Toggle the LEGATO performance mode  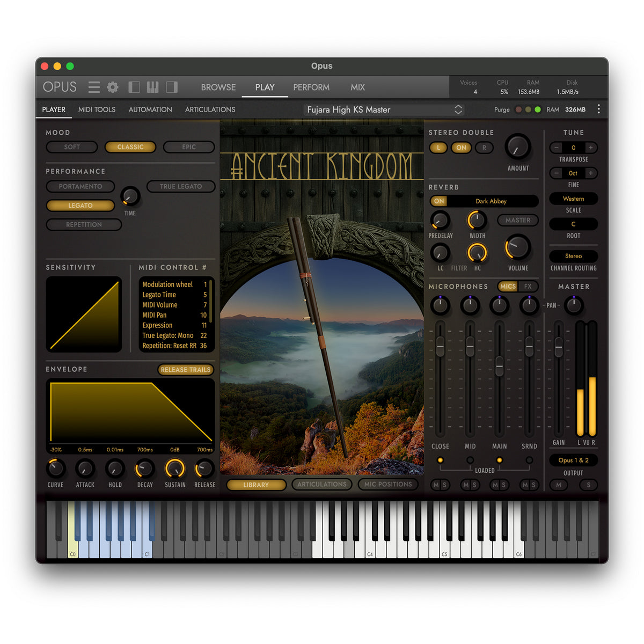[x=80, y=206]
